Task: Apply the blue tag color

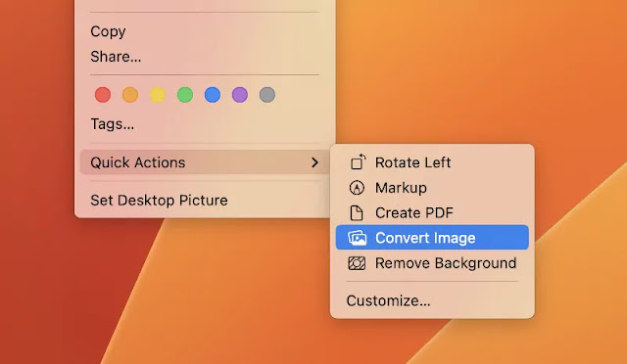Action: pyautogui.click(x=213, y=95)
